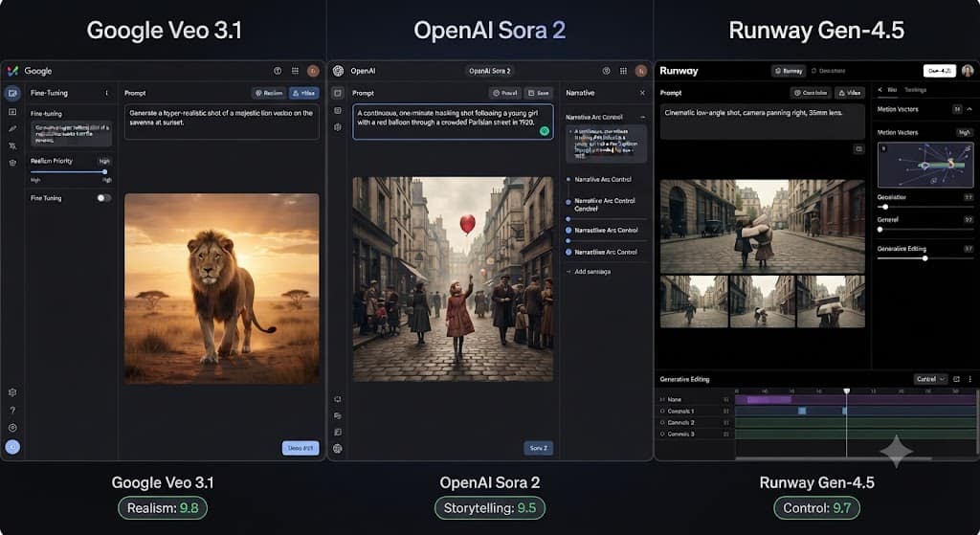The image size is (980, 535).
Task: Open the settings gear in Google sidebar bottom
Action: coord(12,392)
